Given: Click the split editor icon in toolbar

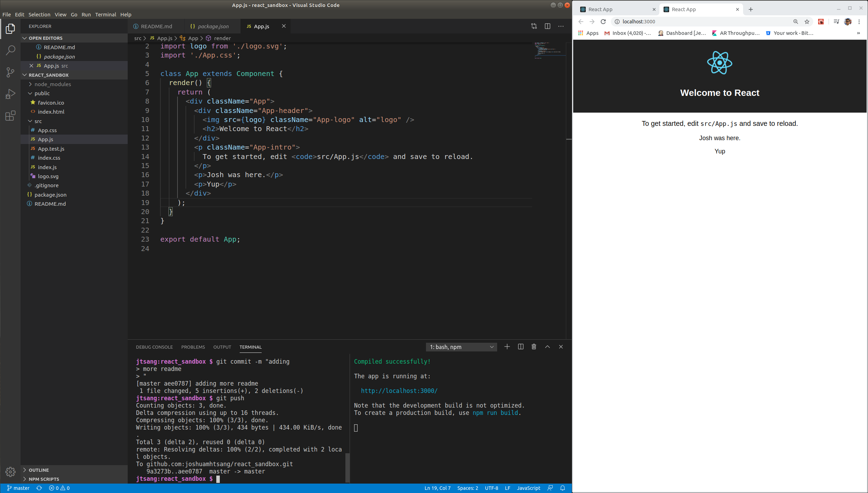Looking at the screenshot, I should [x=547, y=26].
